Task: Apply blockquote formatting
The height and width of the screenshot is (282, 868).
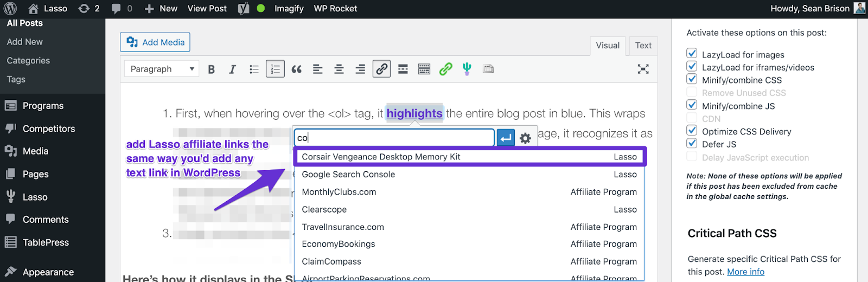Action: tap(296, 69)
